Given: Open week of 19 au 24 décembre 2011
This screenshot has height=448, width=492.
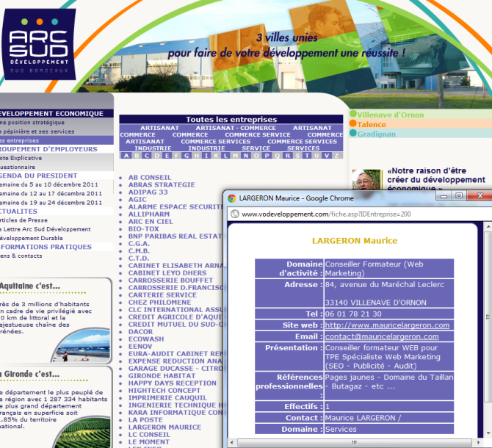Looking at the screenshot, I should (51, 203).
